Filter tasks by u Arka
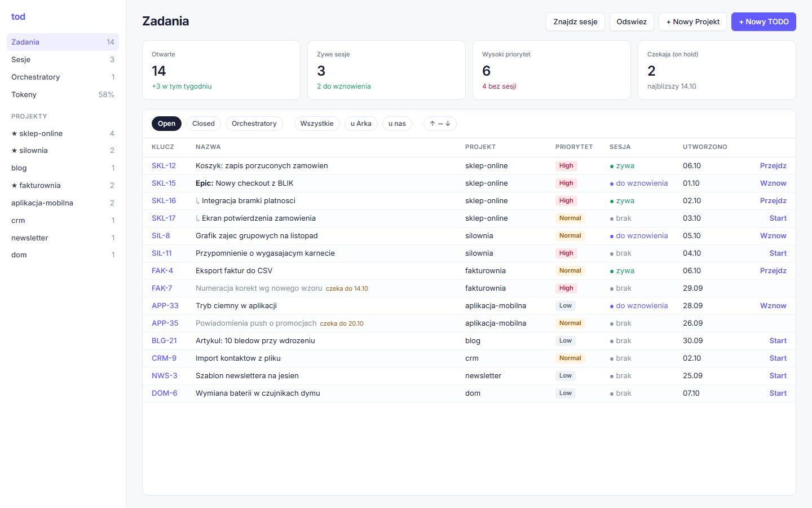812x508 pixels. pos(361,124)
